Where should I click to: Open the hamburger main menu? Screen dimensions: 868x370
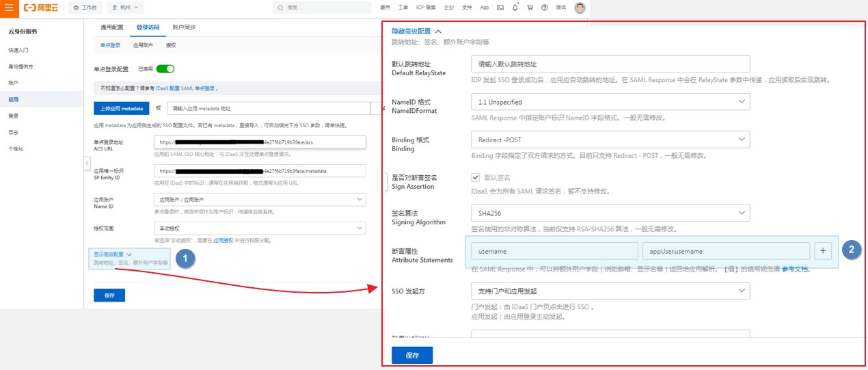click(8, 8)
